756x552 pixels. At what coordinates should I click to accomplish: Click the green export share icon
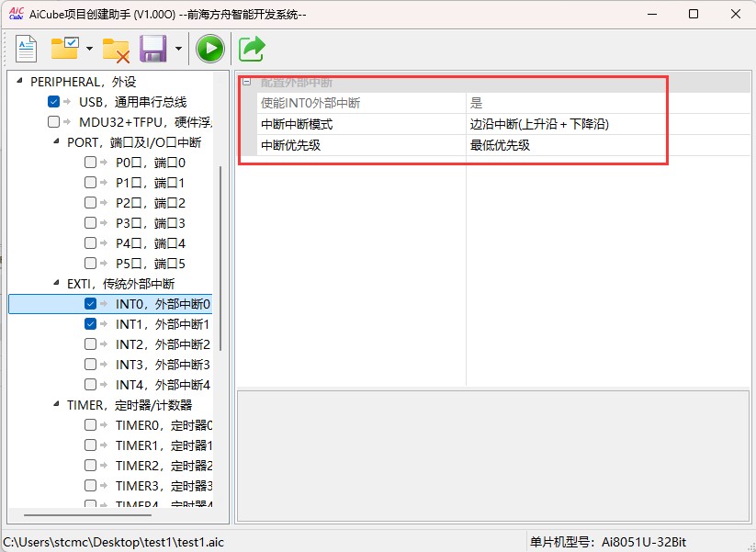point(252,49)
